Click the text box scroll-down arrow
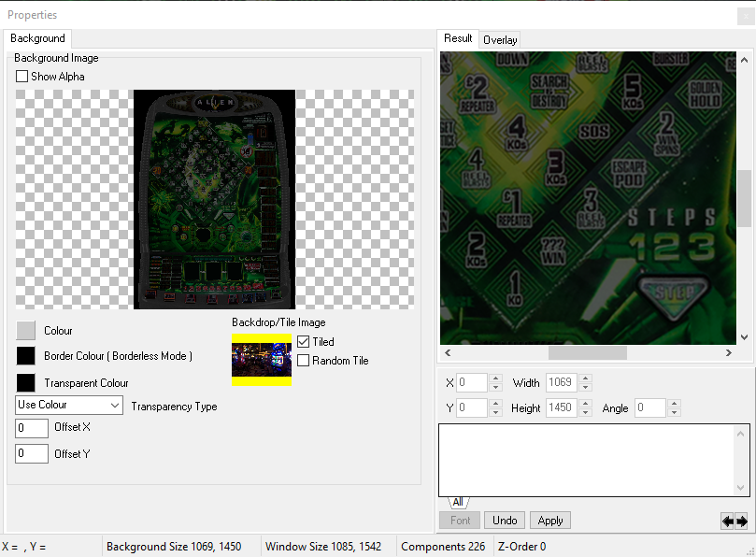 pyautogui.click(x=740, y=488)
